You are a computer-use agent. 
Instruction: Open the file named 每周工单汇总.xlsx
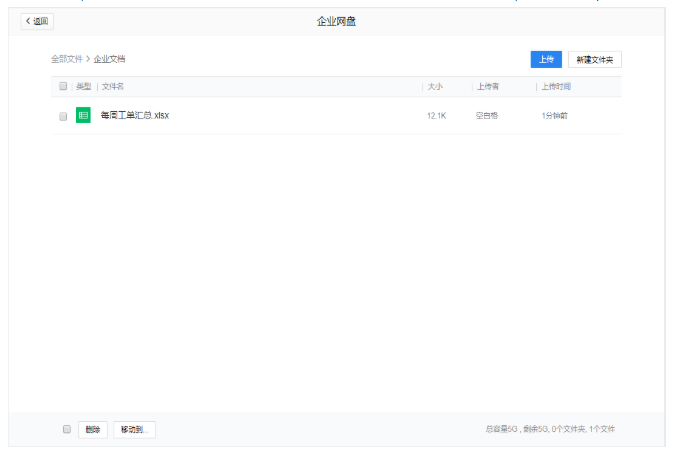(135, 116)
